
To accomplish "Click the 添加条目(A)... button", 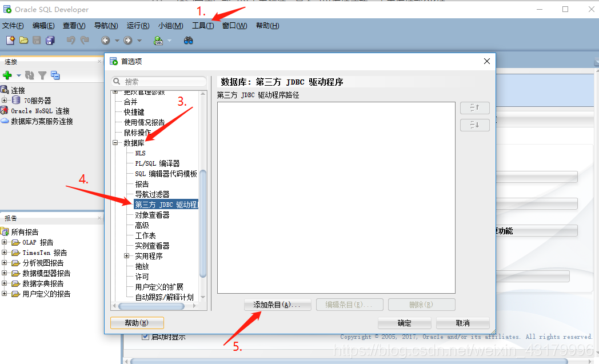I will click(x=277, y=305).
